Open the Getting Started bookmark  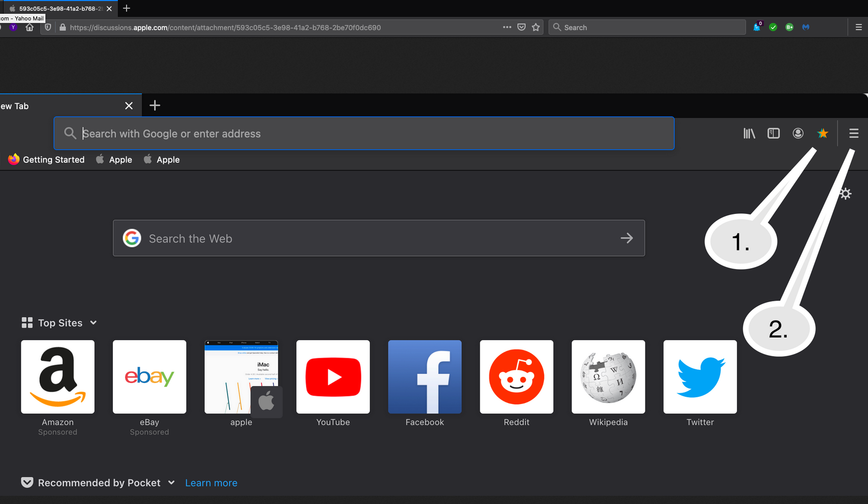[x=46, y=160]
